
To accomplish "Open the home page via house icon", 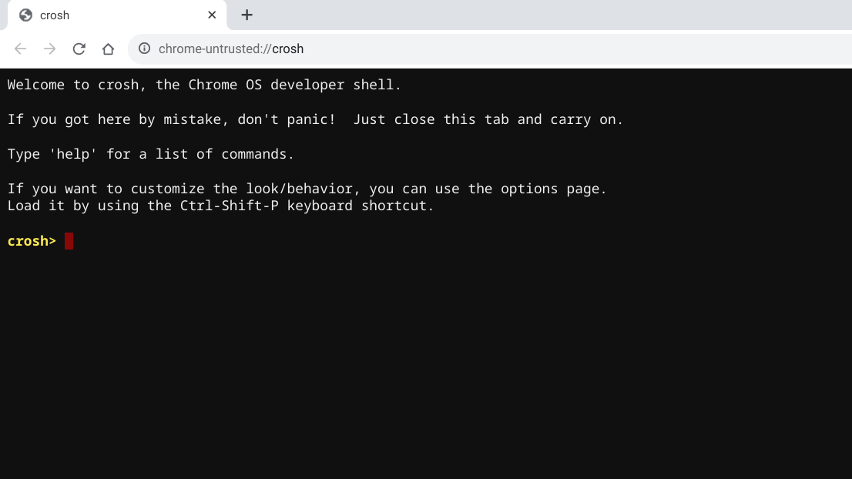I will pos(108,49).
